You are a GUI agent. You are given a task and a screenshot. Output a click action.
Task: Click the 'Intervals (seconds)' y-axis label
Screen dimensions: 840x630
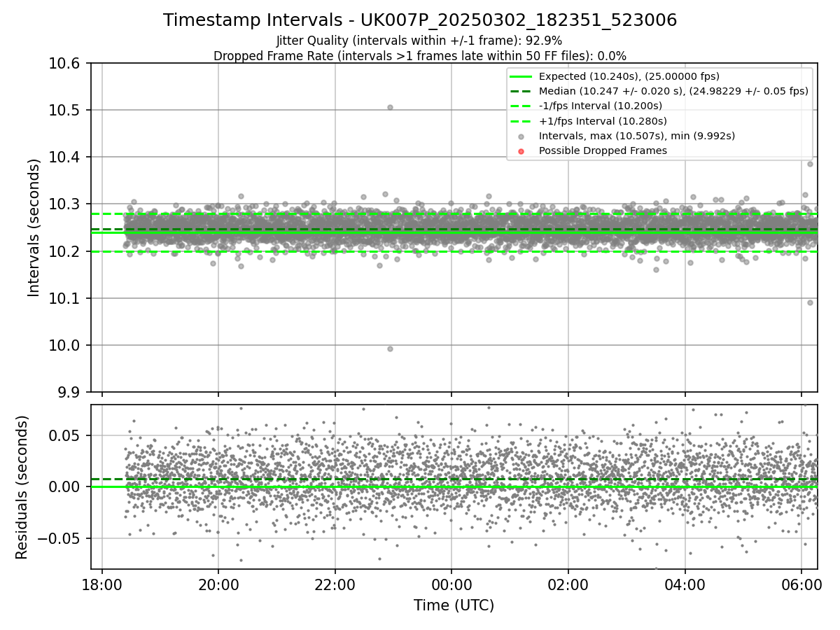(x=34, y=227)
